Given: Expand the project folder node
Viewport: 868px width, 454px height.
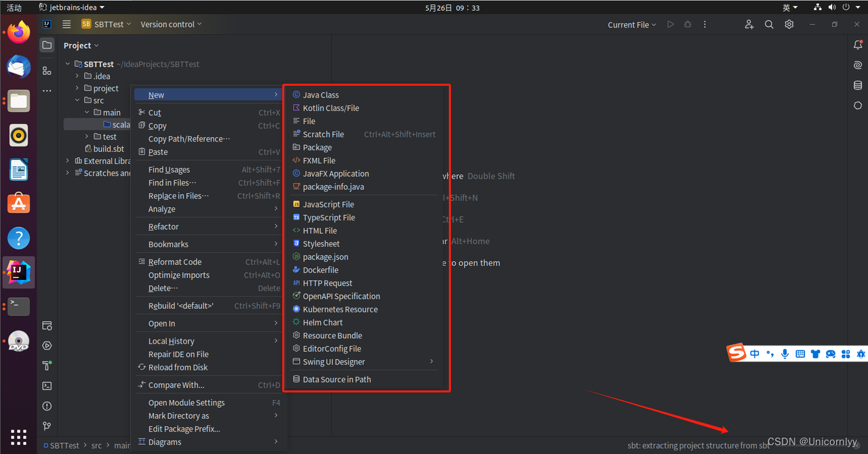Looking at the screenshot, I should pyautogui.click(x=77, y=88).
